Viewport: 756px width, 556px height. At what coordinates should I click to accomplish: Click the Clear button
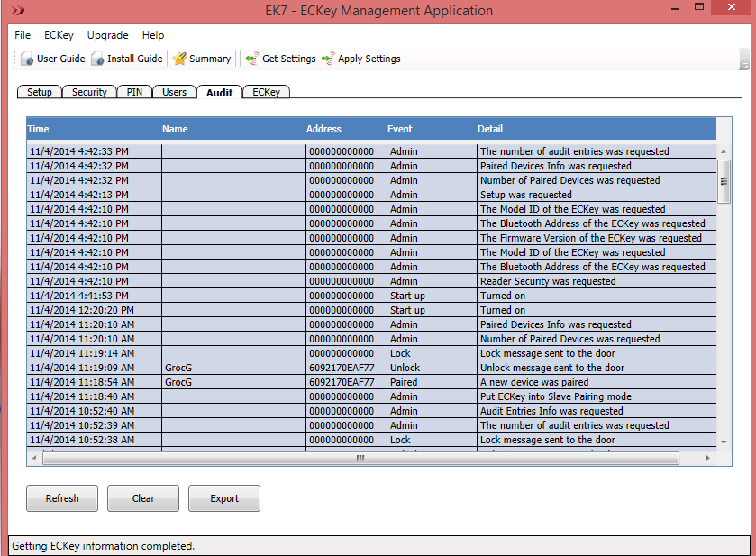(143, 498)
